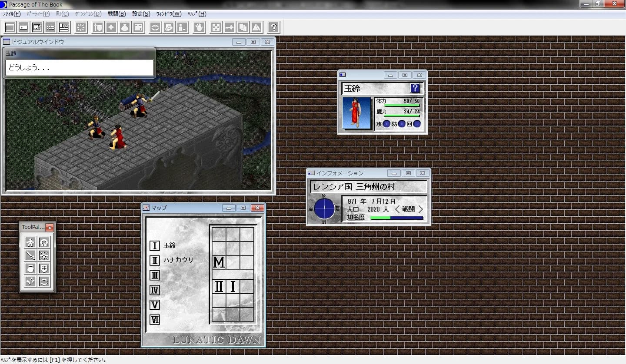Click the key toolbar icon
626x364 pixels.
point(230,27)
